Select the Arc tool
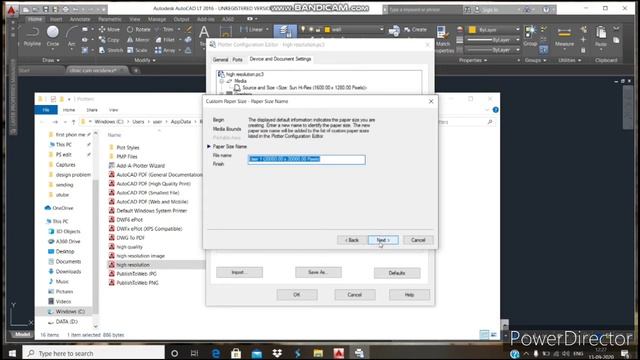The image size is (640, 360). coord(72,36)
